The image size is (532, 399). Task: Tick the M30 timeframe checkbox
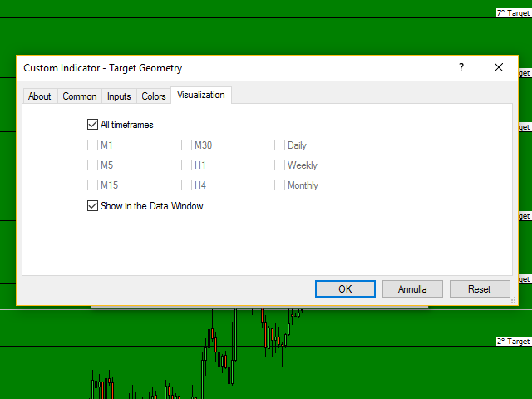point(186,145)
